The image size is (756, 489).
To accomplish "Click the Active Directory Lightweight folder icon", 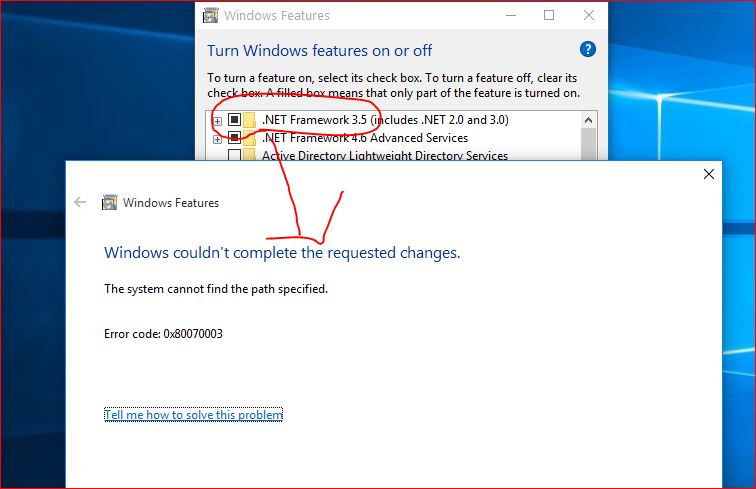I will click(x=249, y=155).
